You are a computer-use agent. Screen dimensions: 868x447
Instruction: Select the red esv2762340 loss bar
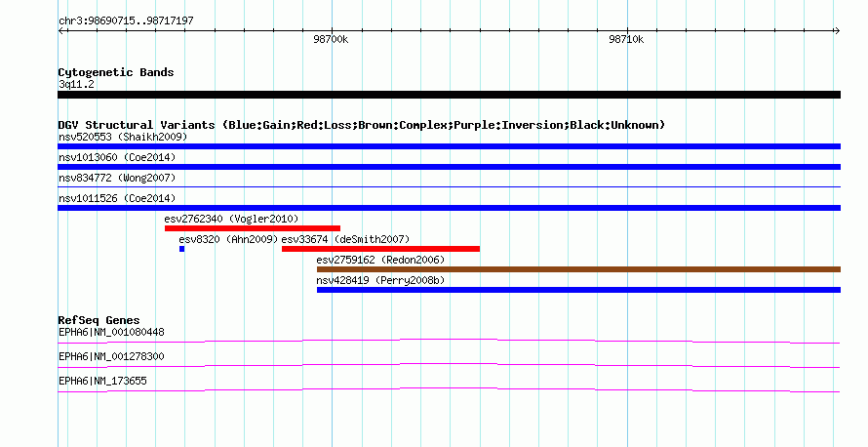(253, 228)
